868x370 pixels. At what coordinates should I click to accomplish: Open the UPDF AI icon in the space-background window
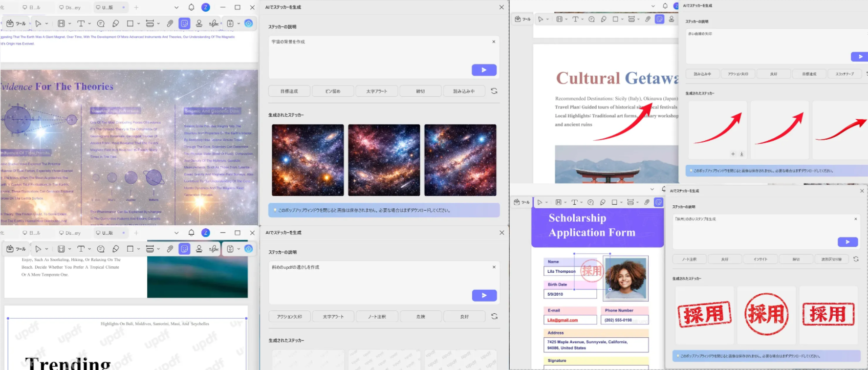point(248,23)
